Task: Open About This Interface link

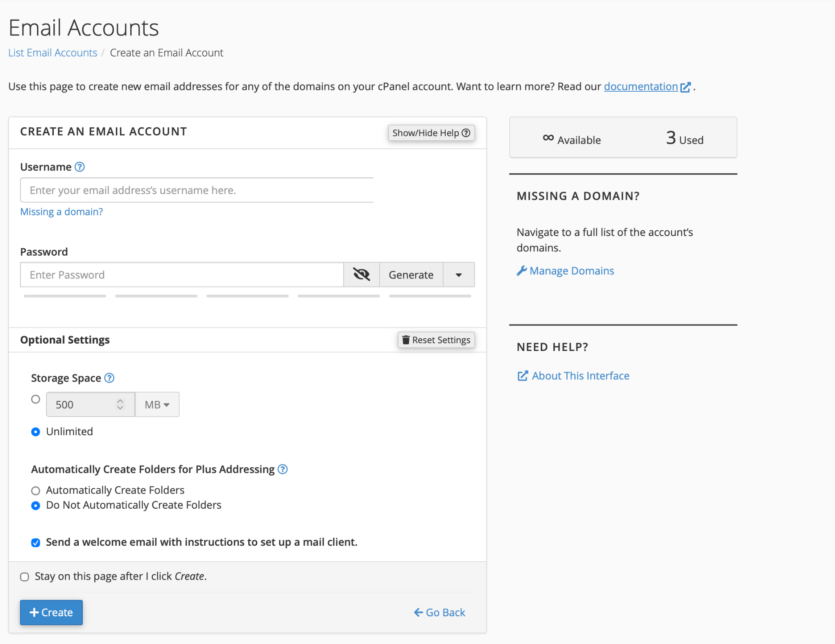Action: 581,376
